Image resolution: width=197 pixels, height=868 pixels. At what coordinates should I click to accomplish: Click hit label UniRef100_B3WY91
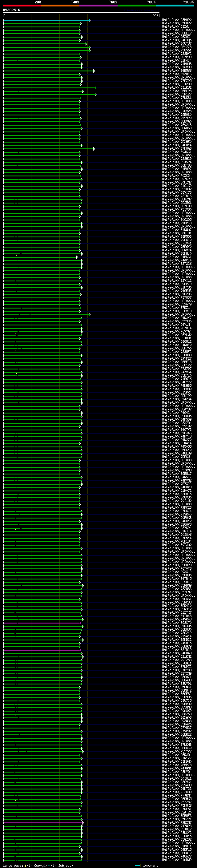tap(177, 684)
